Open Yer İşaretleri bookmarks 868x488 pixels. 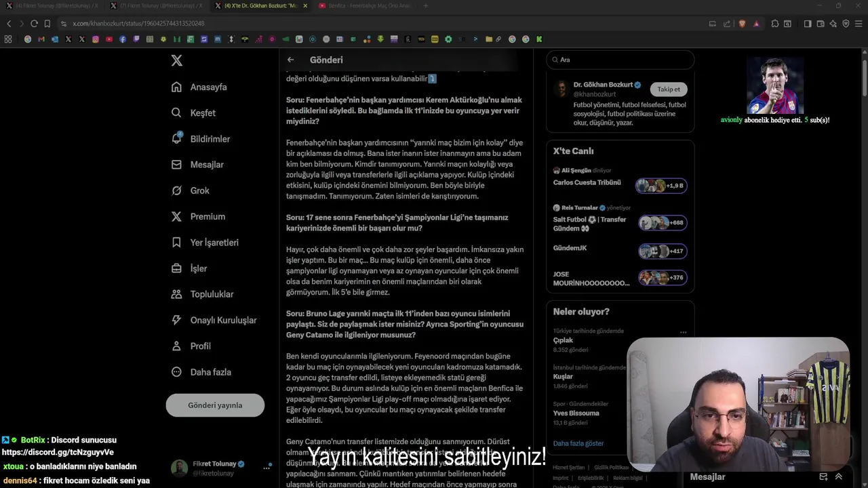[205, 242]
